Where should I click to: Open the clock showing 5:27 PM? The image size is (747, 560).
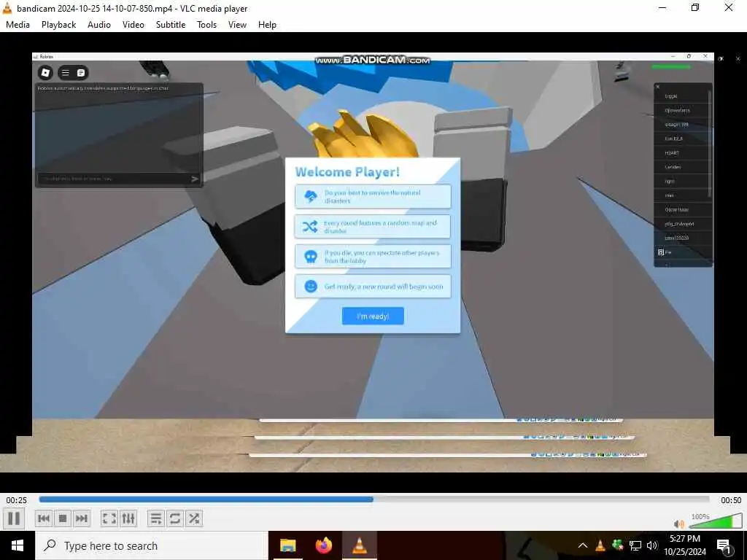(x=684, y=545)
